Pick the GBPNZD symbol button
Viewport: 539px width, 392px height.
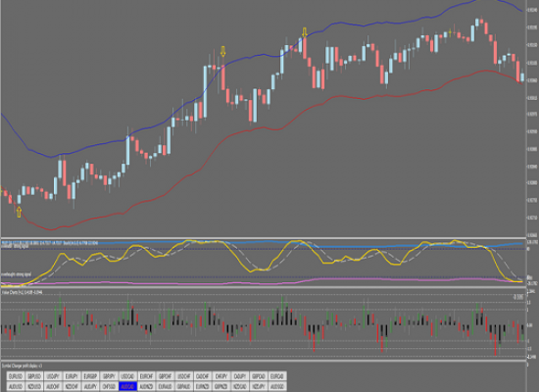coord(221,386)
